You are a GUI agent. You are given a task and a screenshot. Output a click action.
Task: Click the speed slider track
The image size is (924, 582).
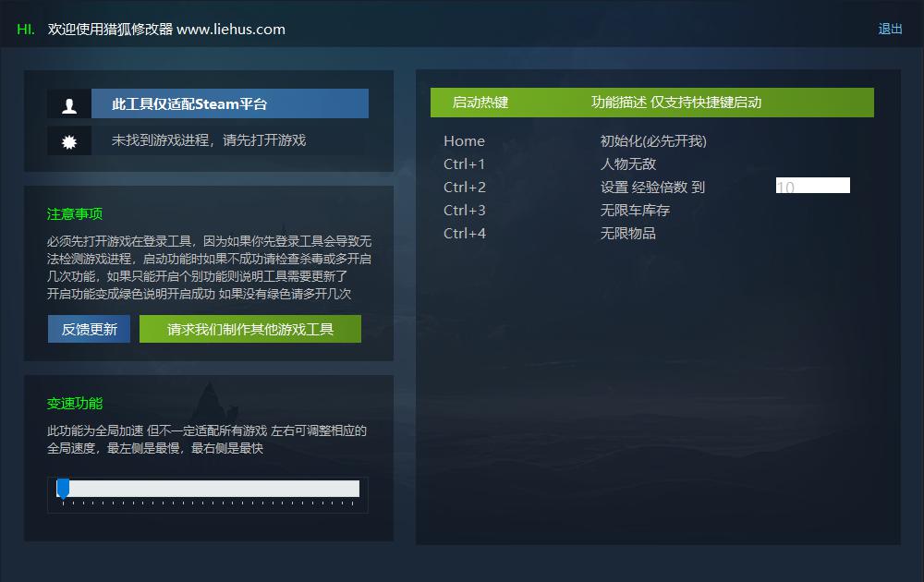[x=208, y=489]
